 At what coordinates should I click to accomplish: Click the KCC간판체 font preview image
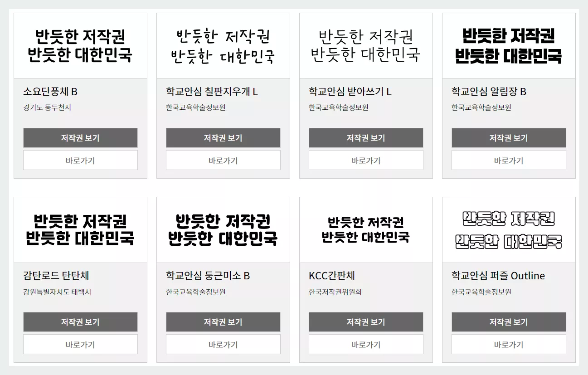pos(365,229)
